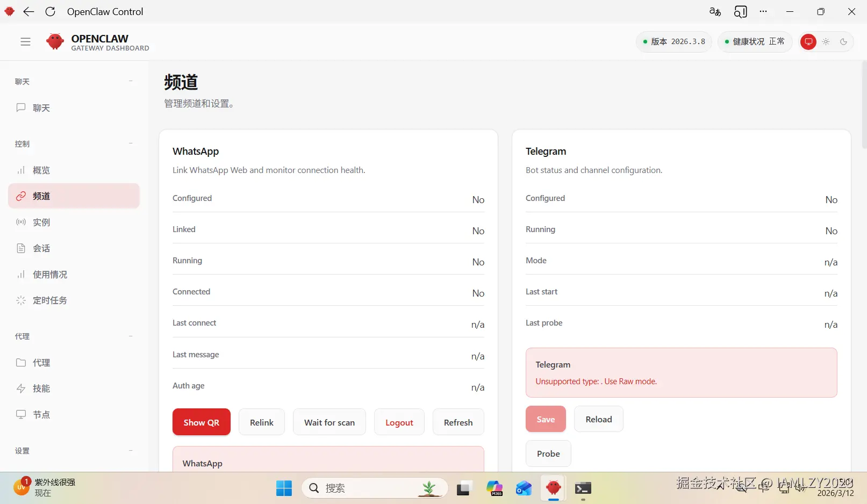Viewport: 867px width, 504px height.
Task: Open the 定时任务 scheduled tasks page
Action: coord(74,300)
